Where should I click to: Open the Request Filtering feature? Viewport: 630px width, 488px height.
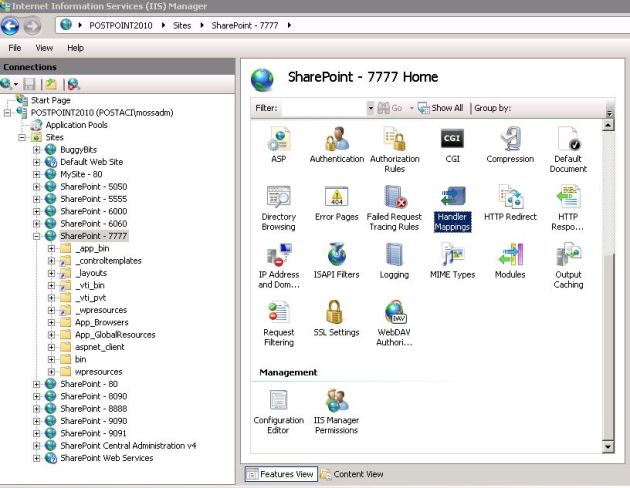pos(278,313)
